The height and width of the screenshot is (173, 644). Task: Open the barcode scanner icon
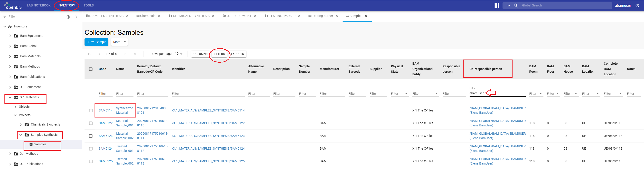pos(496,6)
